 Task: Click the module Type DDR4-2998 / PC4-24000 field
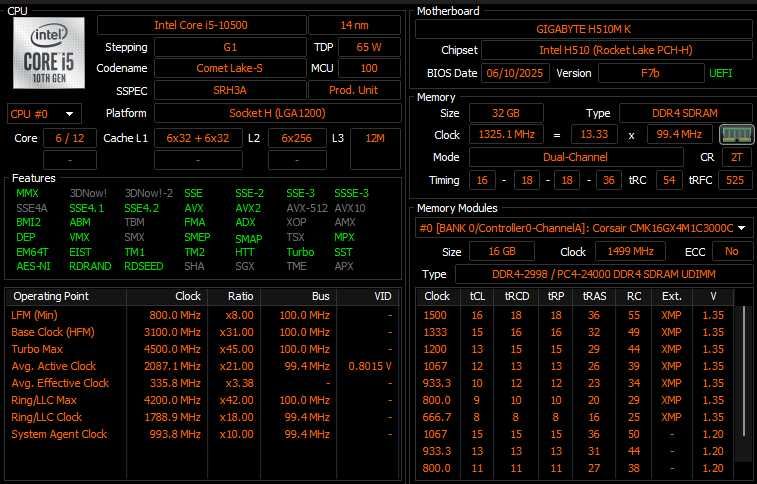[x=603, y=275]
